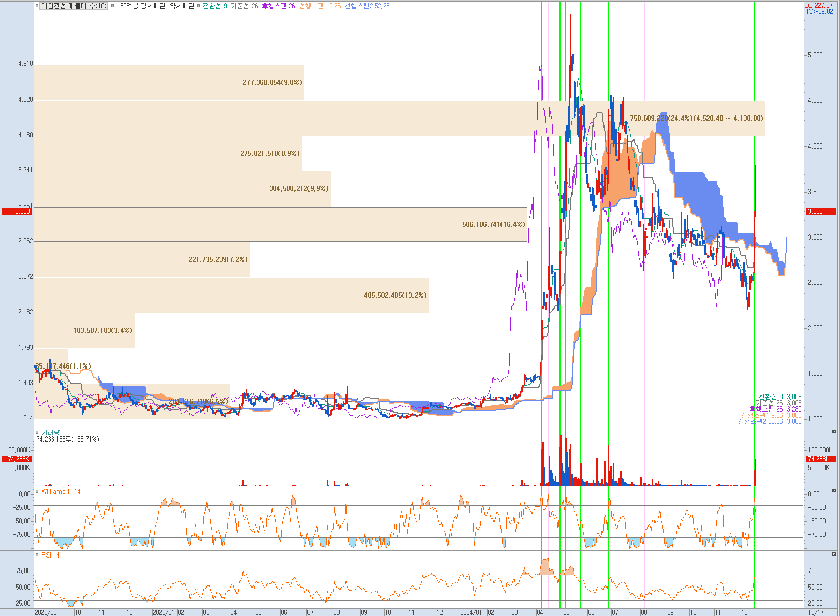This screenshot has height=616, width=840.
Task: Click the LC:227.67 readout
Action: pyautogui.click(x=819, y=5)
